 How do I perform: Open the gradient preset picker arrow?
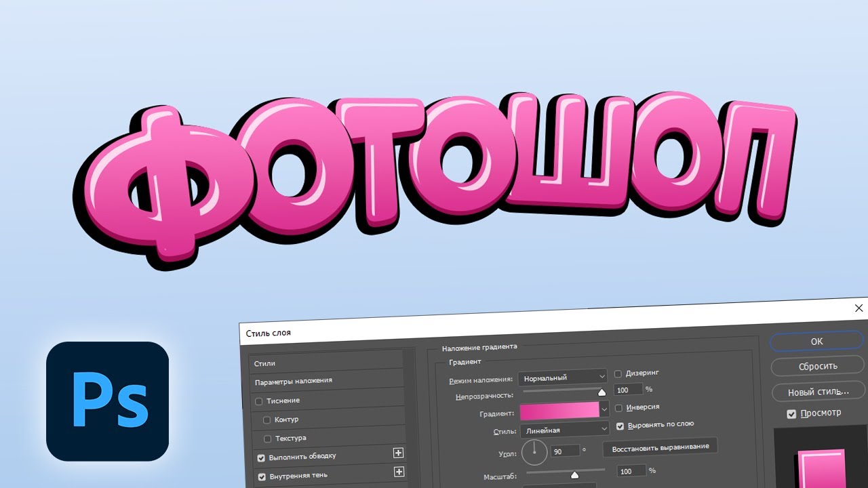[x=604, y=411]
